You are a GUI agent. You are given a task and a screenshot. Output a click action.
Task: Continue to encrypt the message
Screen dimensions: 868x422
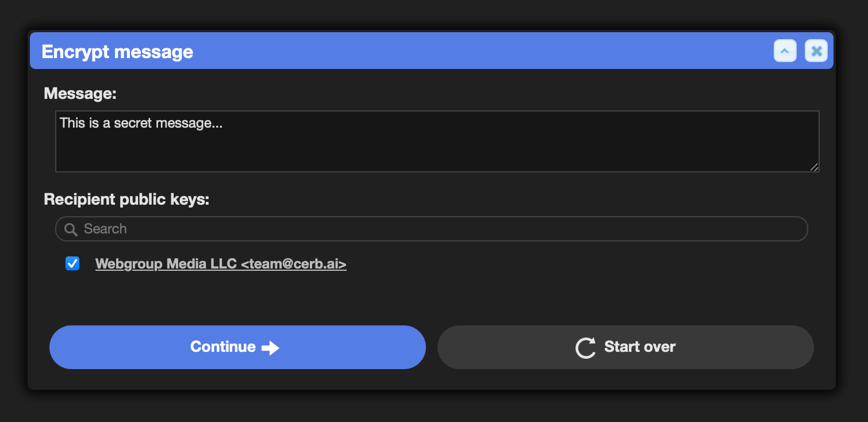click(237, 347)
